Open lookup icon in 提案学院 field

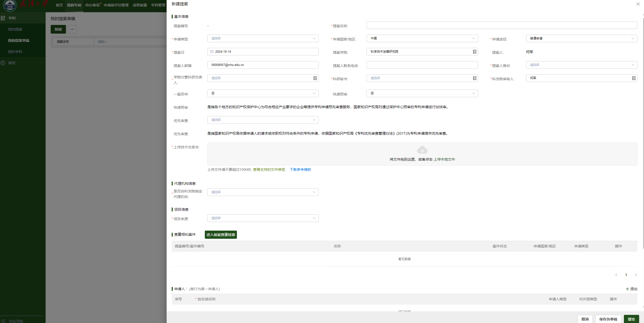(475, 52)
